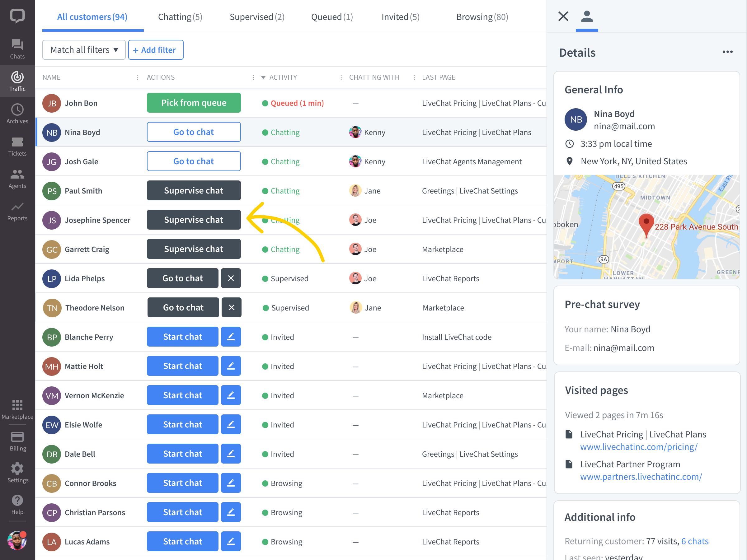The height and width of the screenshot is (560, 747).
Task: Click the Settings gear icon in sidebar
Action: 17,468
